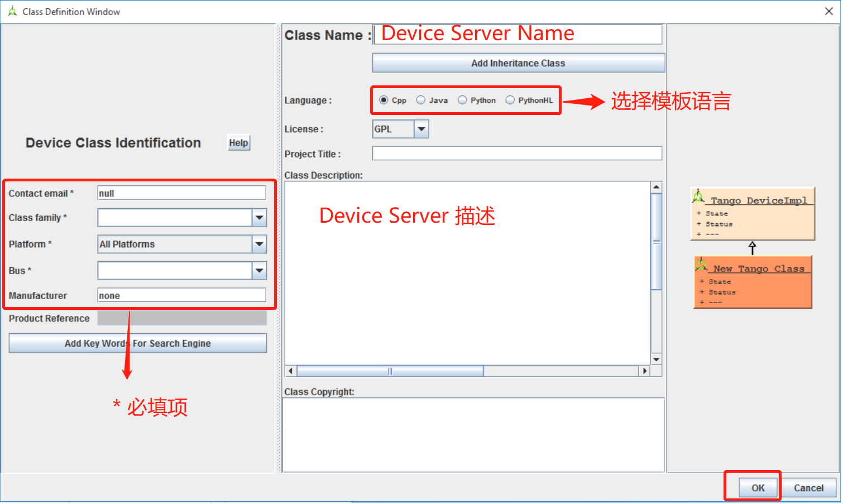Screen dimensions: 843x504
Task: Confirm the class definition with OK
Action: 758,487
